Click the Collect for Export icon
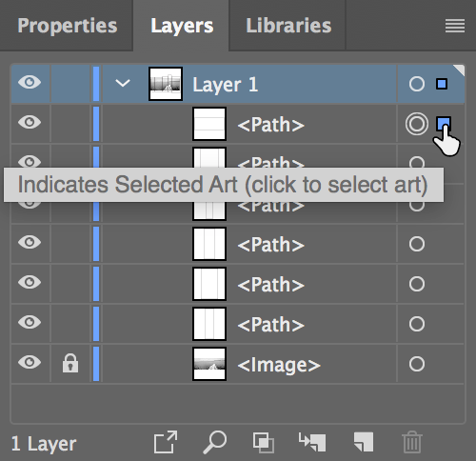 (x=166, y=442)
